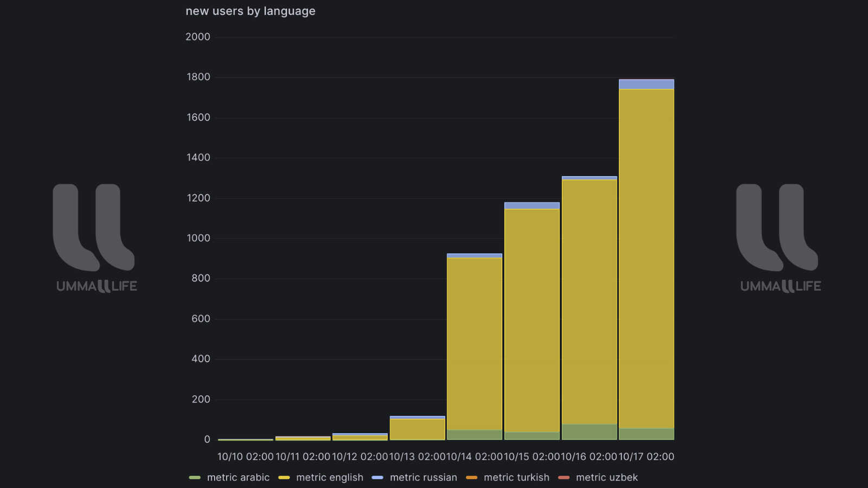868x488 pixels.
Task: Show only the metric turkish series label
Action: click(516, 478)
